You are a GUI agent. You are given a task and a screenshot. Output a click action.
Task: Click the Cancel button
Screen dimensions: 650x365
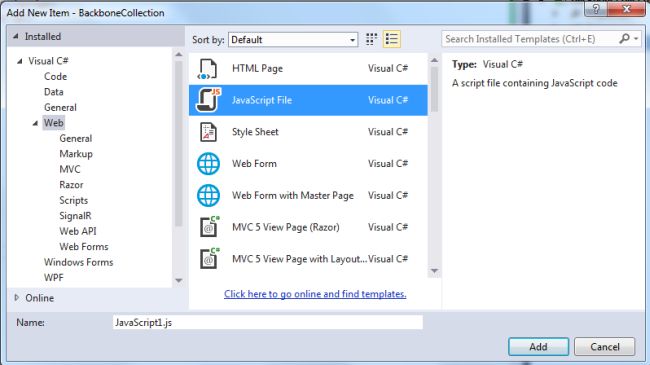point(605,347)
